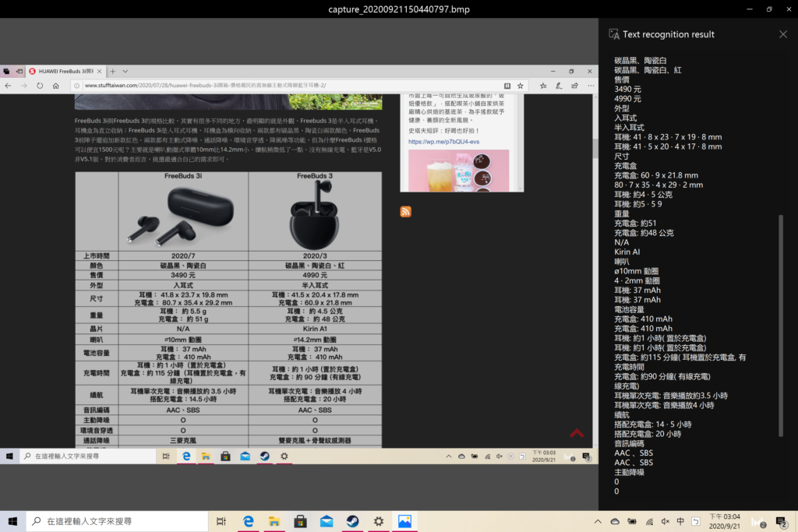This screenshot has height=532, width=798.
Task: Select the recognized text "ø10mm 動圈"
Action: point(636,271)
